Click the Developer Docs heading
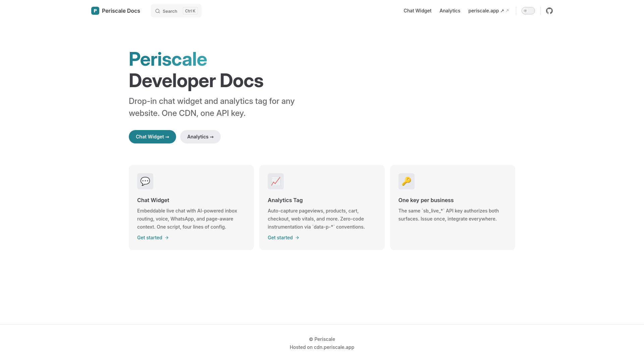644x362 pixels. click(x=196, y=81)
